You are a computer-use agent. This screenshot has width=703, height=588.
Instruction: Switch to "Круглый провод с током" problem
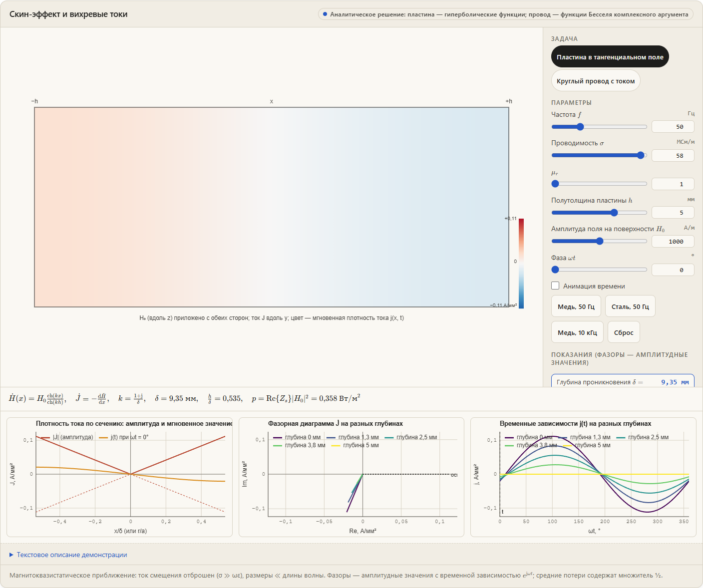coord(596,81)
